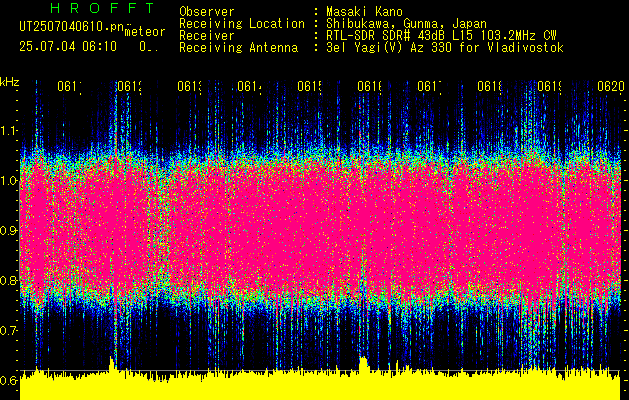The width and height of the screenshot is (629, 400).
Task: Click the 0611 time marker
Action: point(70,87)
